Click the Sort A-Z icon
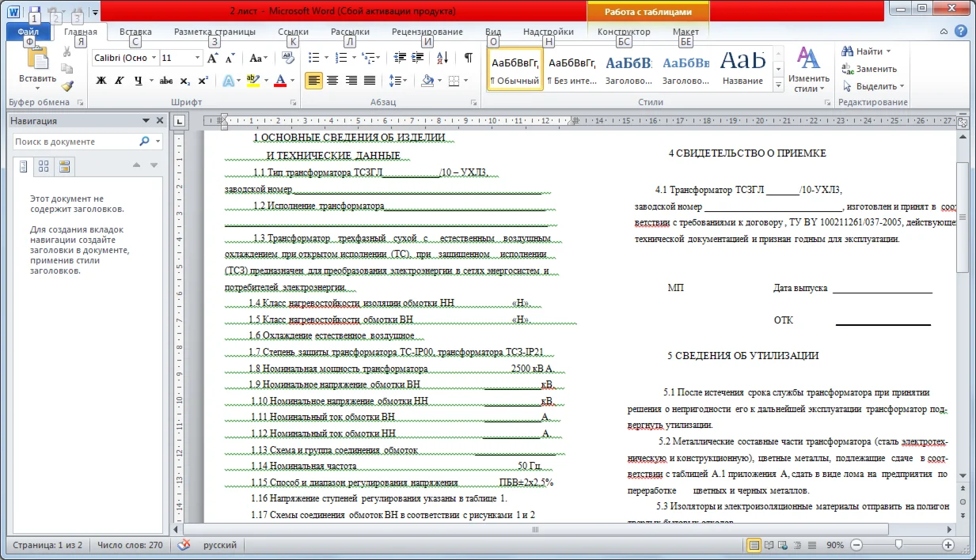 pos(442,58)
